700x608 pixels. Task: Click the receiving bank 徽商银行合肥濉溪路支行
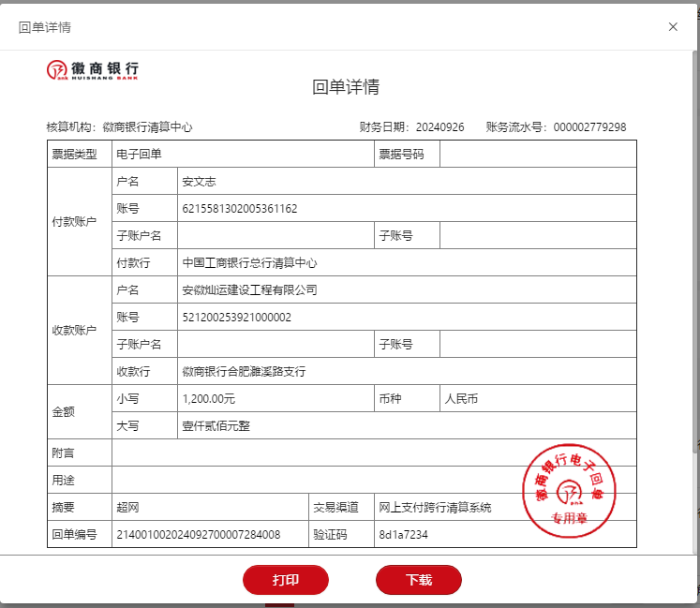click(x=244, y=372)
